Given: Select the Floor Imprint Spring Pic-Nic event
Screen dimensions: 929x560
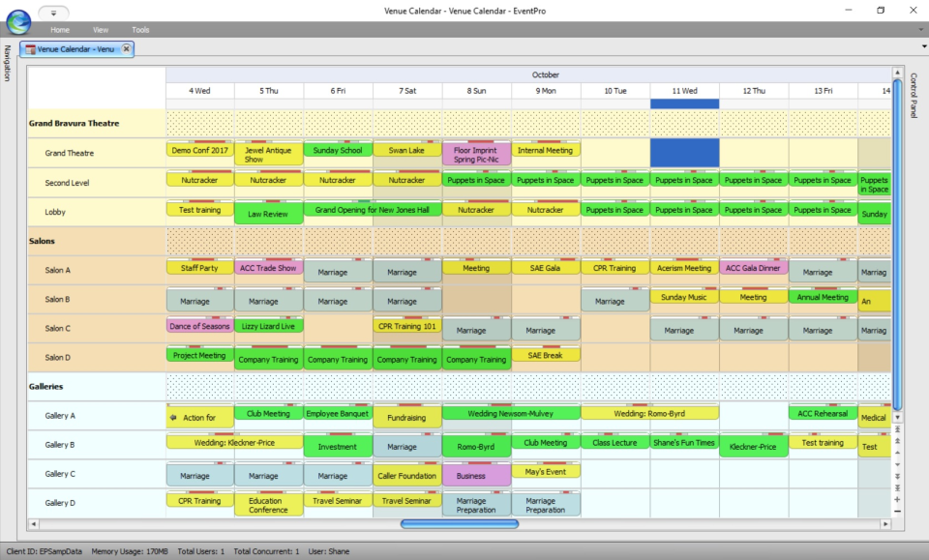Looking at the screenshot, I should coord(476,154).
